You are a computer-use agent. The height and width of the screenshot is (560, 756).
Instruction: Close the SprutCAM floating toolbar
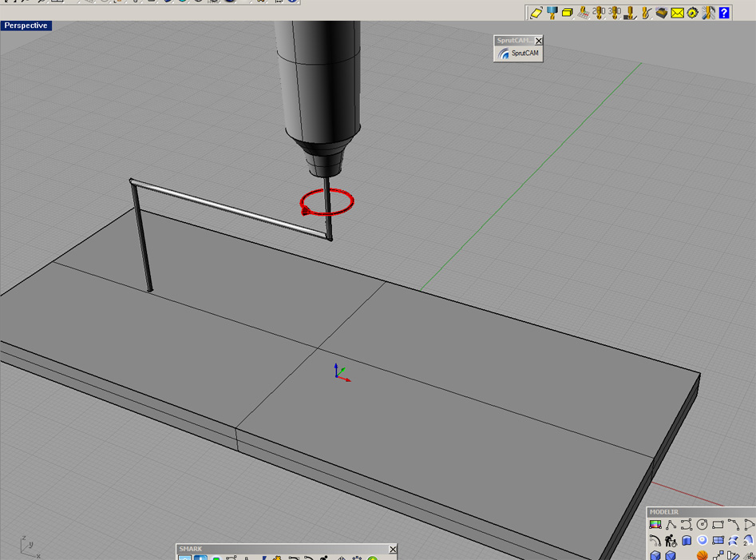tap(538, 41)
